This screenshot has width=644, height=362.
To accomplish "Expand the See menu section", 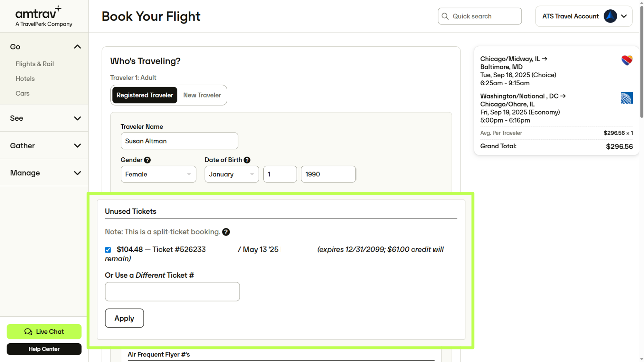I will [x=77, y=118].
